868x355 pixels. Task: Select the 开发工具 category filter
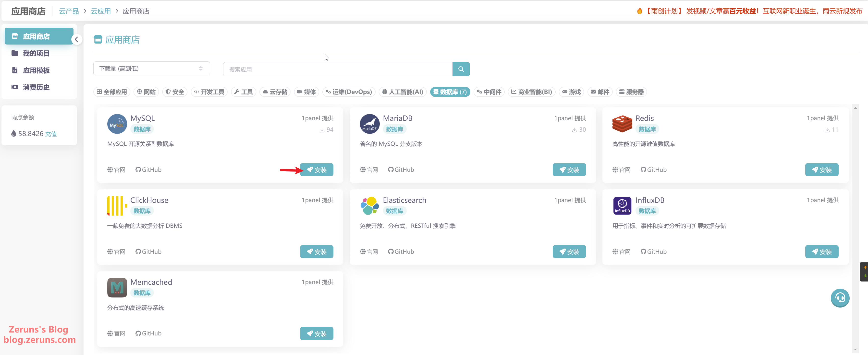coord(209,92)
